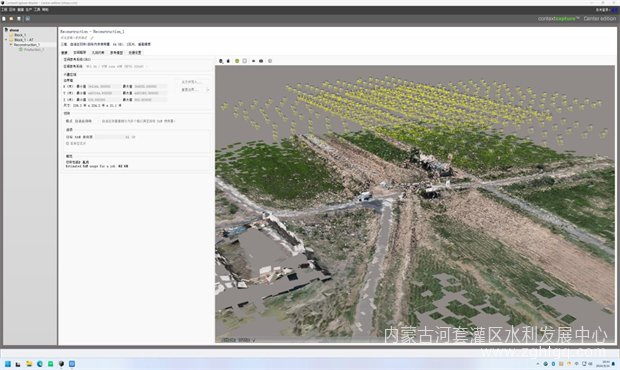The width and height of the screenshot is (620, 370).
Task: Open the spatial reference system dropdown
Action: click(117, 66)
